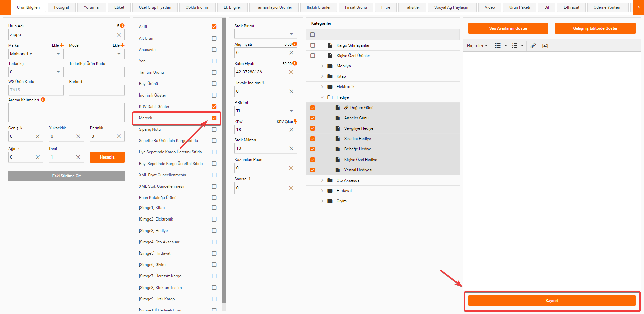Clear the Derinlik value with X icon
644x314 pixels.
[119, 136]
